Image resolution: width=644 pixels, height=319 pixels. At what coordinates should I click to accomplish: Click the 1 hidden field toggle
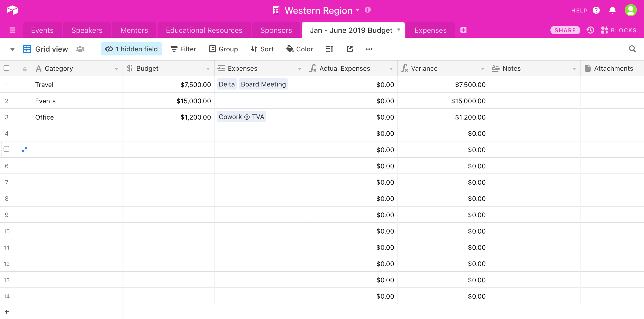pyautogui.click(x=131, y=49)
